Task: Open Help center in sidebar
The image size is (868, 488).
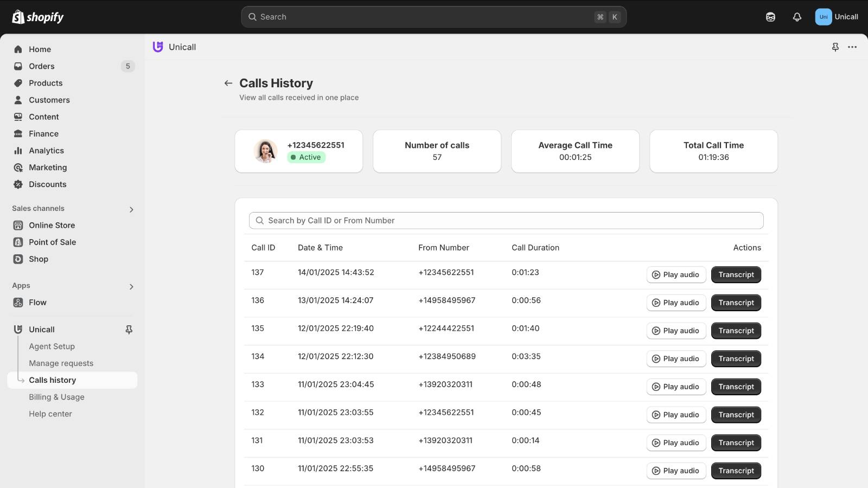Action: point(50,414)
